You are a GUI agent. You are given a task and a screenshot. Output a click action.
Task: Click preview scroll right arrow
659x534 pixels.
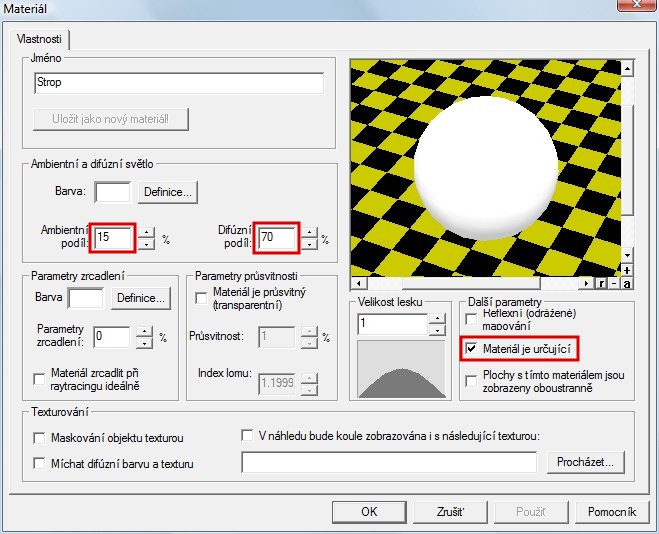[587, 284]
